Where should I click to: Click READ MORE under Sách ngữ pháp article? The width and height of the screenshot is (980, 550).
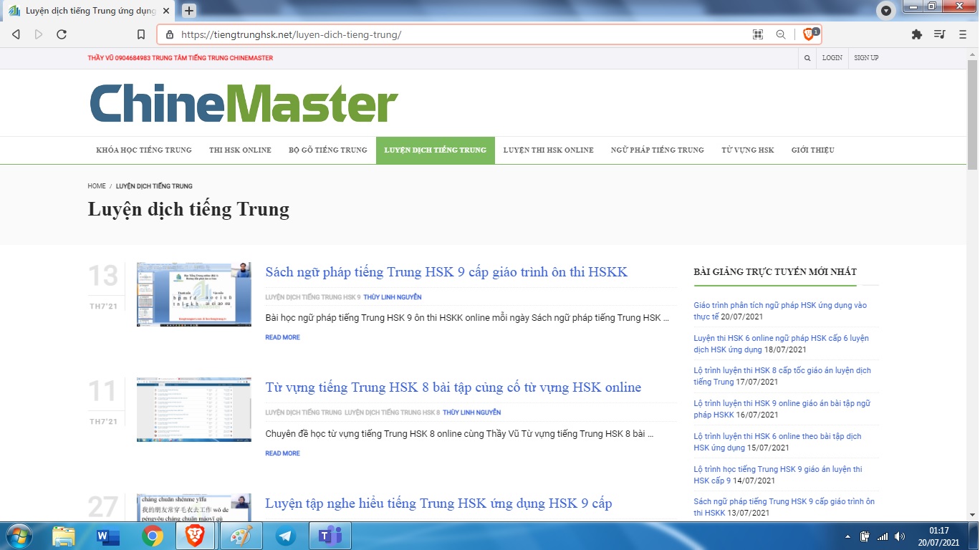point(282,337)
